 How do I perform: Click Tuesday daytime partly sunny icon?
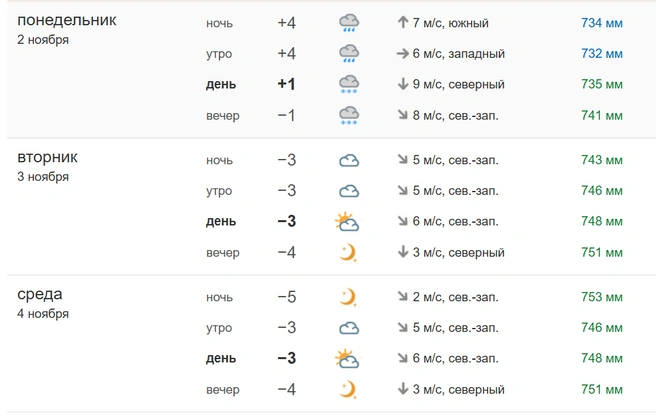pyautogui.click(x=347, y=222)
